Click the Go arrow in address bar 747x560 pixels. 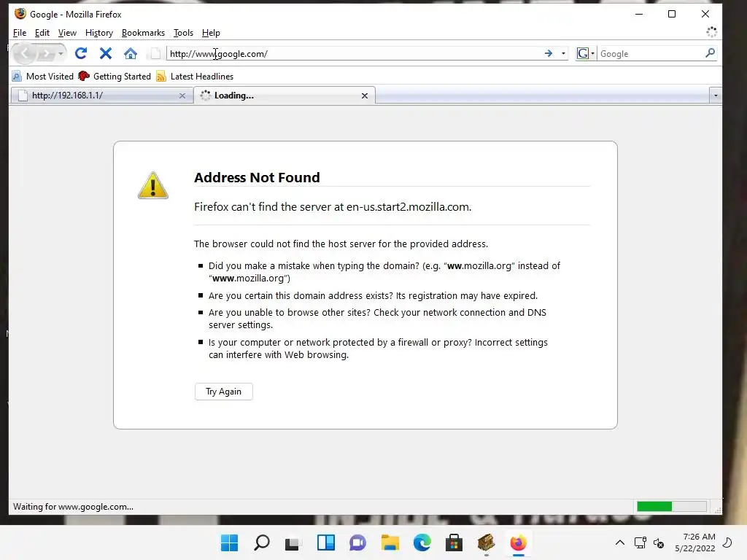[x=549, y=53]
